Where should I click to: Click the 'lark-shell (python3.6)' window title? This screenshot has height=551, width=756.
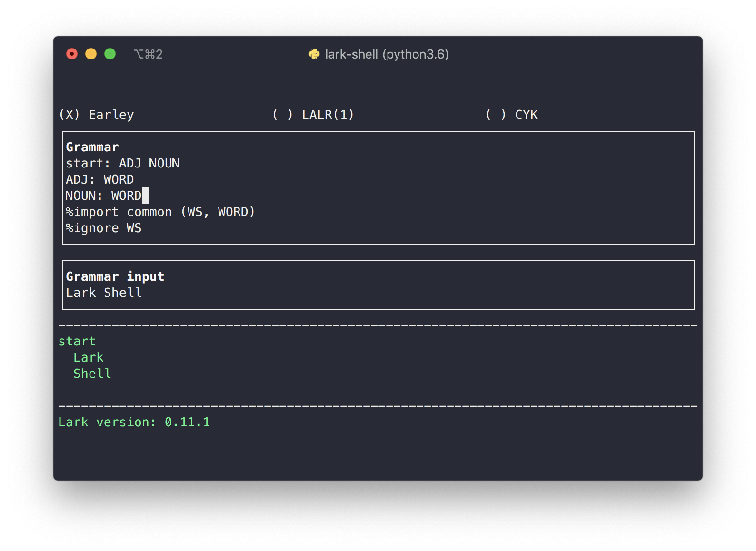click(x=387, y=54)
